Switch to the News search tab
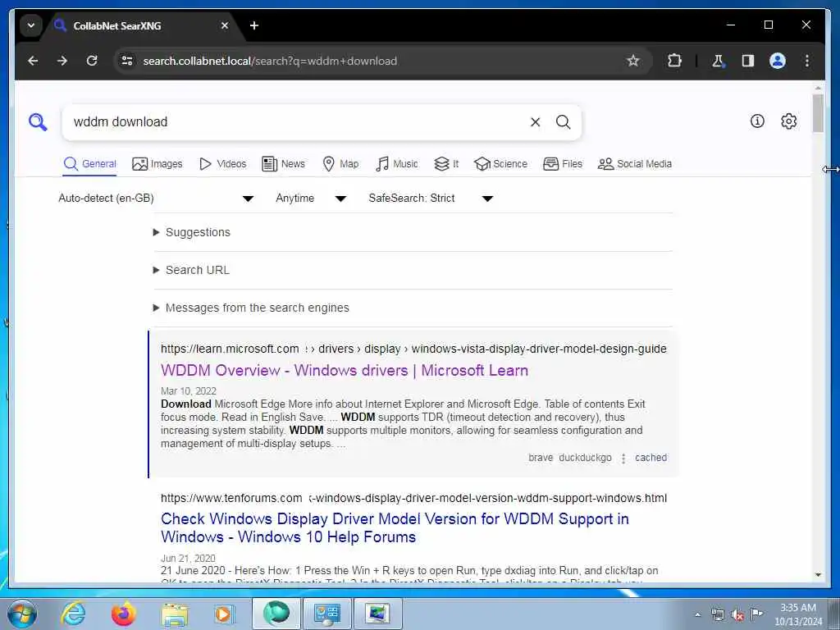840x630 pixels. click(283, 164)
